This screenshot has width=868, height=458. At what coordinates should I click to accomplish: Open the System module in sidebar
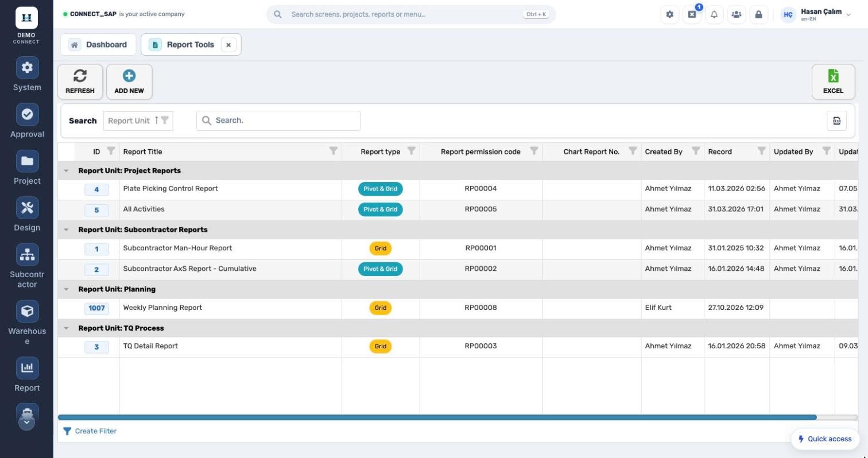tap(27, 75)
